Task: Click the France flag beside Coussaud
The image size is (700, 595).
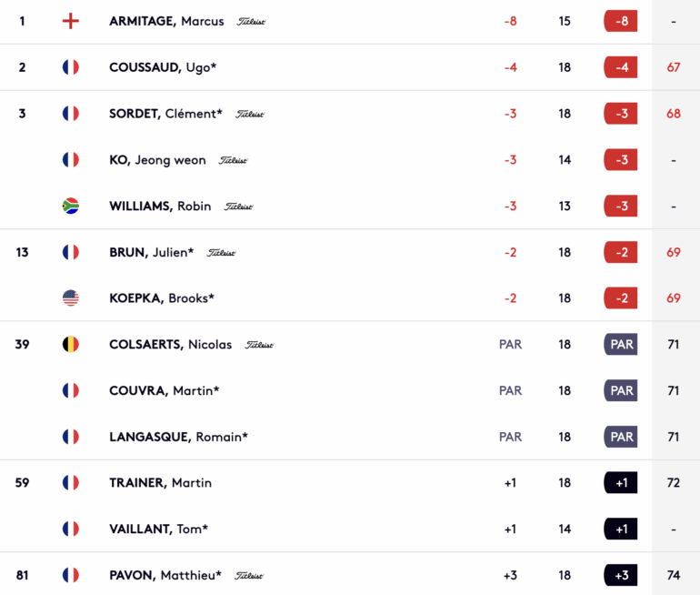Action: click(71, 67)
